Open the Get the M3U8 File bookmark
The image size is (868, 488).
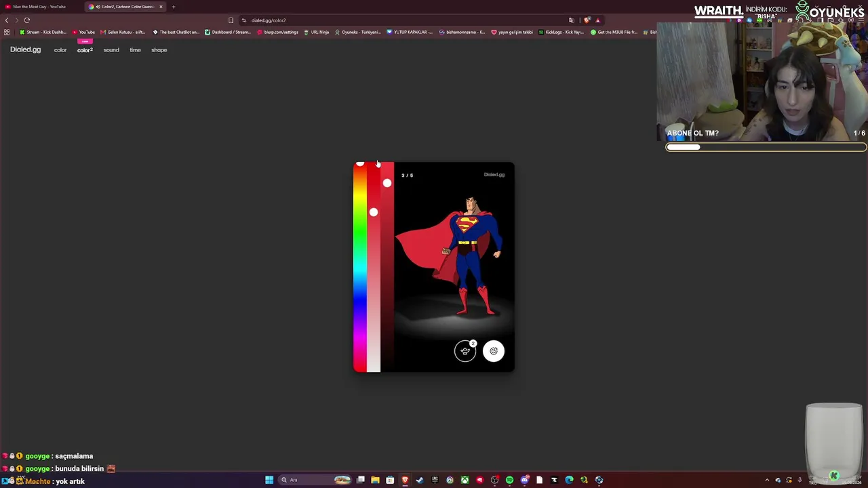click(x=614, y=32)
